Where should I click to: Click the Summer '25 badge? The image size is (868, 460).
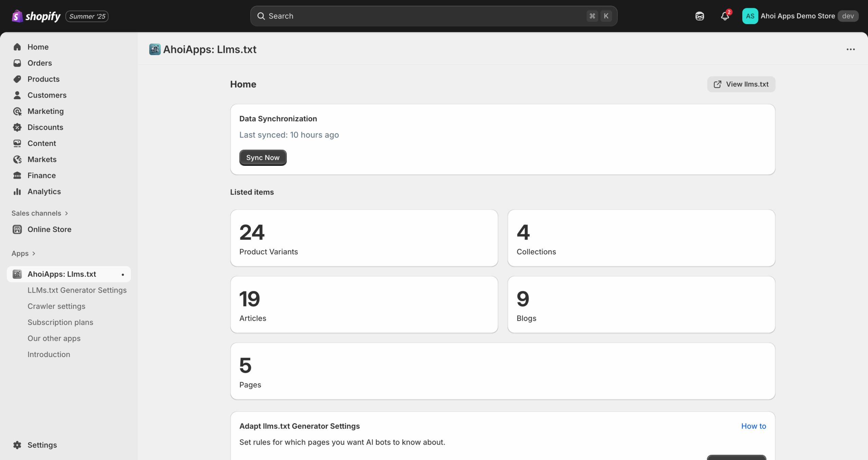[87, 16]
